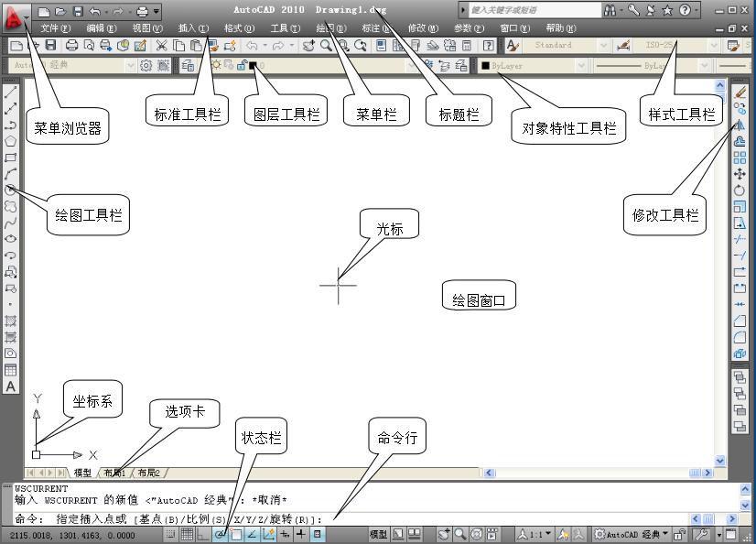
Task: Save the drawing using the Save icon
Action: click(x=50, y=46)
